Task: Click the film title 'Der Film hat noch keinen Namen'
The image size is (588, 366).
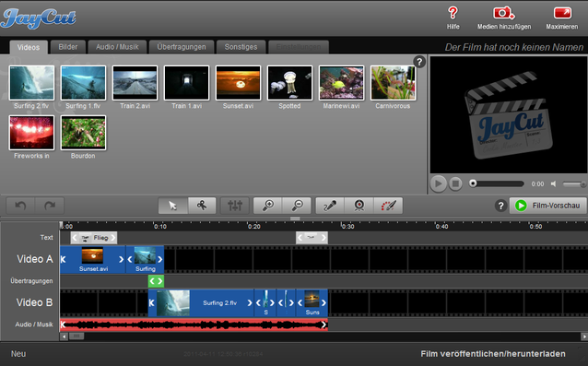Action: (513, 47)
